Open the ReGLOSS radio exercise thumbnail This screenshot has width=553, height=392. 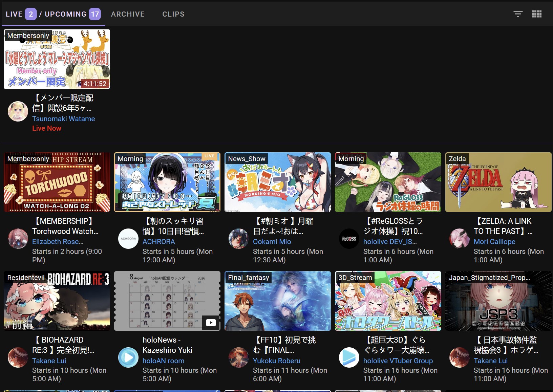coord(388,182)
